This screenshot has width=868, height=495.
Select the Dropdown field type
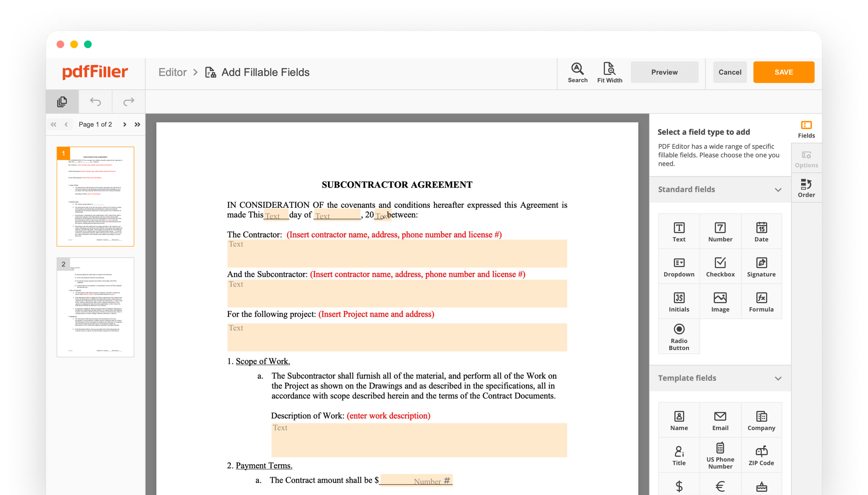(x=679, y=267)
